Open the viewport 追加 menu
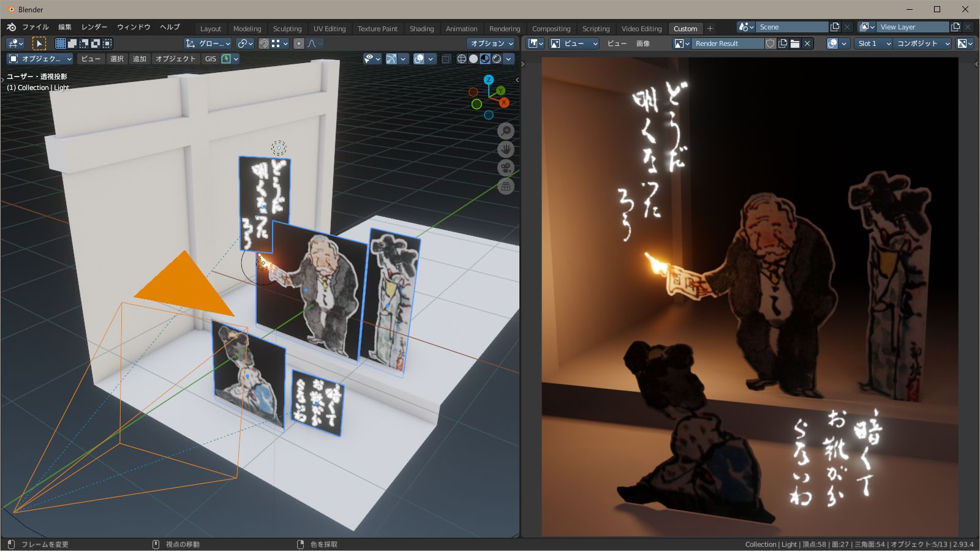This screenshot has height=551, width=980. 140,59
